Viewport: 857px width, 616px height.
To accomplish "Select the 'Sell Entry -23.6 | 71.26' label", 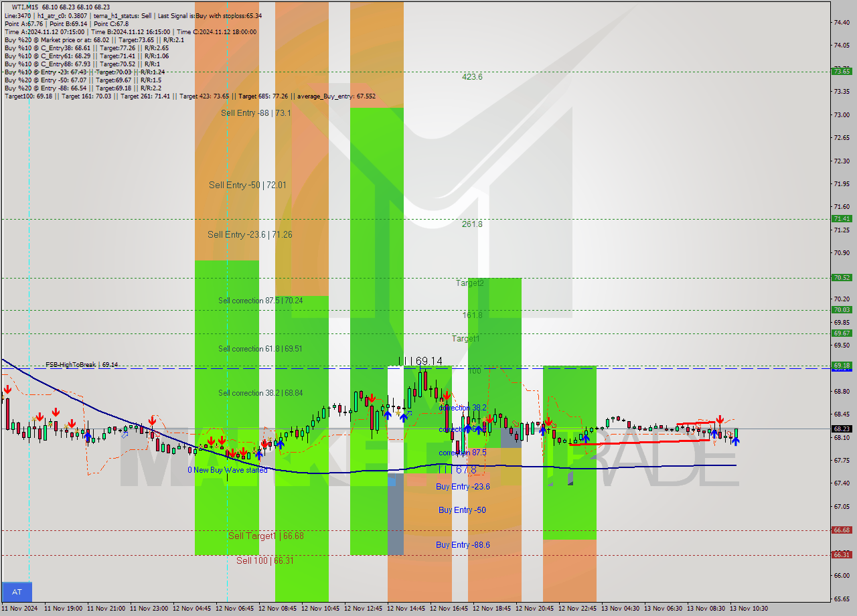I will 250,234.
